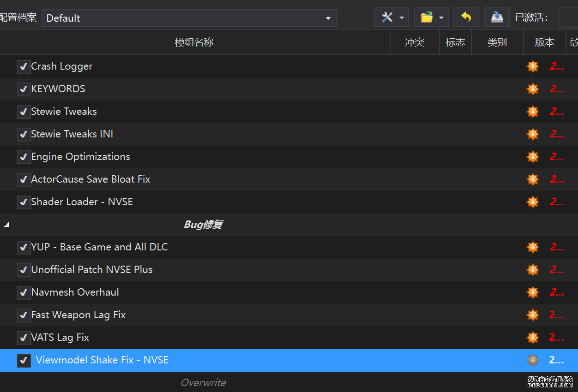The width and height of the screenshot is (578, 392).
Task: Sort by the 冲突 column header
Action: click(414, 42)
